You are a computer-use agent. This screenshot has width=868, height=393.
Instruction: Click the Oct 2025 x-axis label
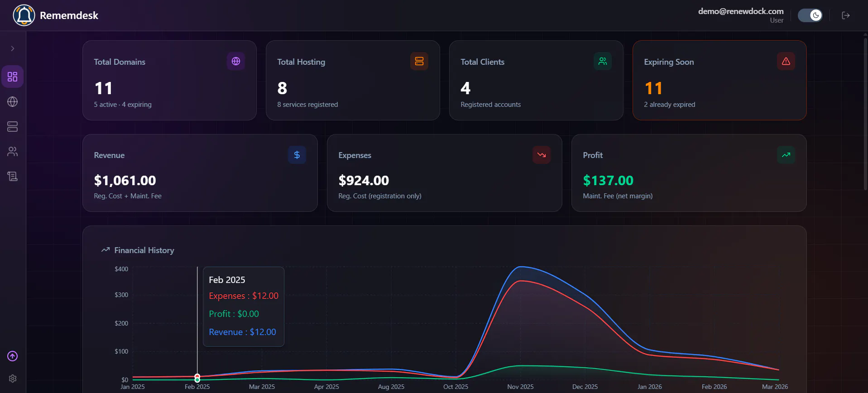456,387
